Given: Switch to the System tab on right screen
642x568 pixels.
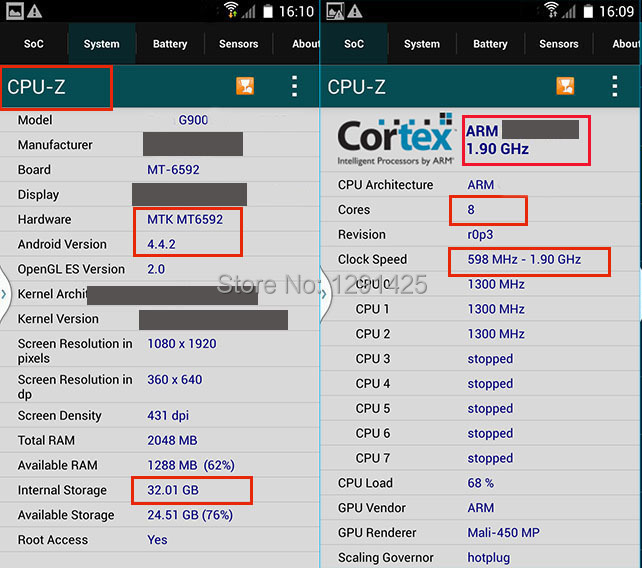Looking at the screenshot, I should (x=422, y=44).
